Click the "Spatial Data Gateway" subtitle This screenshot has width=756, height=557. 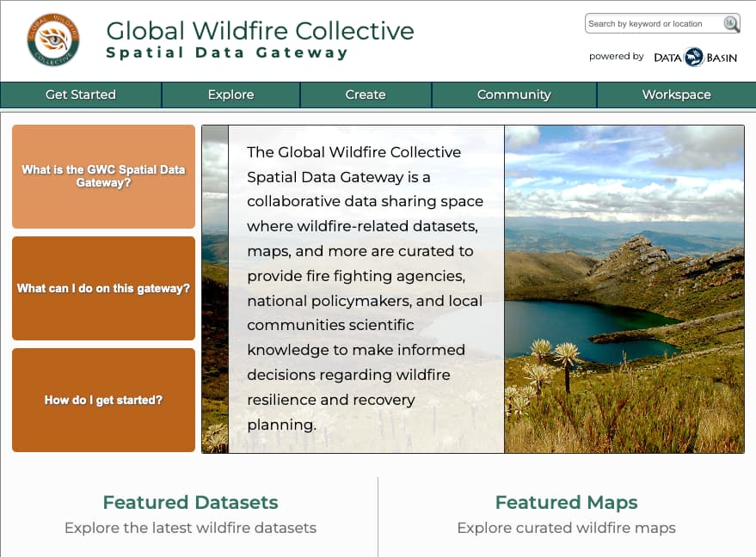227,53
